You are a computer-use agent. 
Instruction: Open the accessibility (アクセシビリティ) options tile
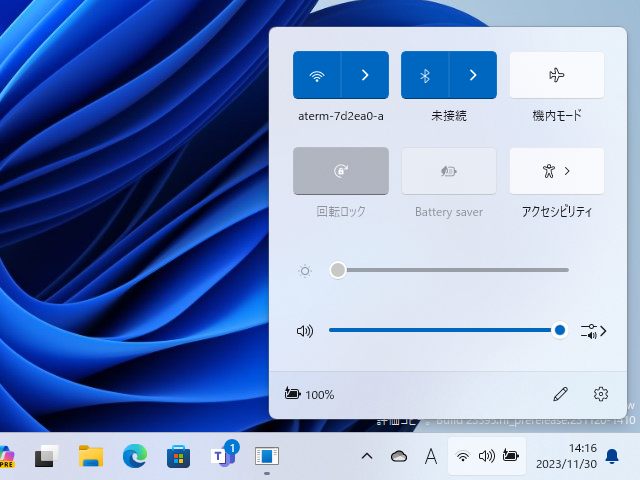(557, 171)
